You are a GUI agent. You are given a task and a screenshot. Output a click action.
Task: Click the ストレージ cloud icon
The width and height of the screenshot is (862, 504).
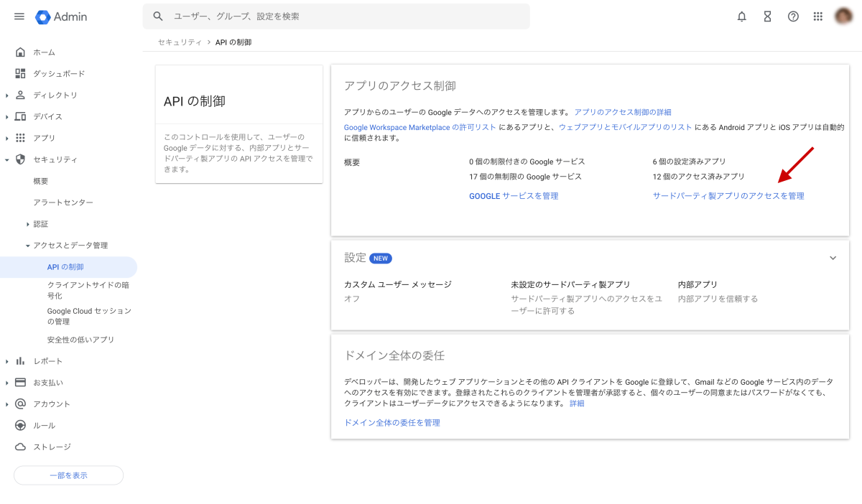click(20, 447)
